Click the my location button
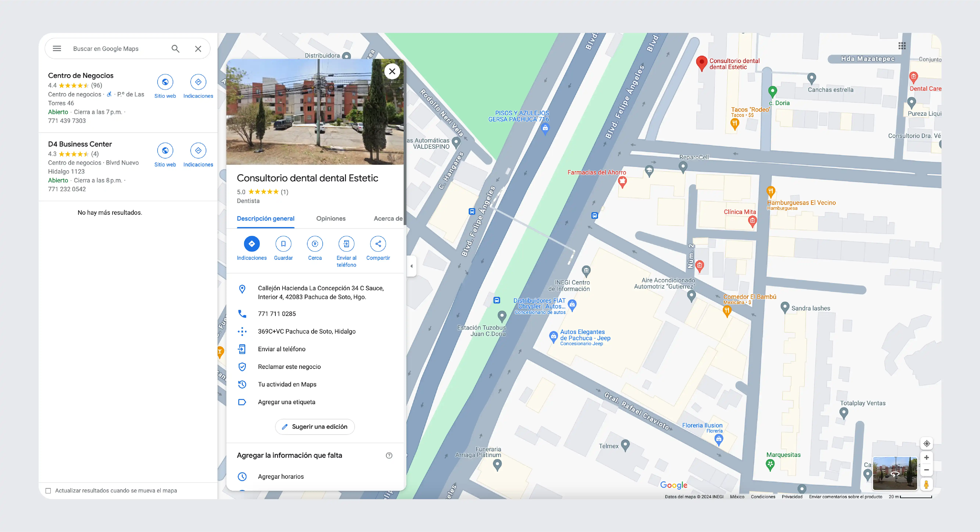 tap(927, 443)
